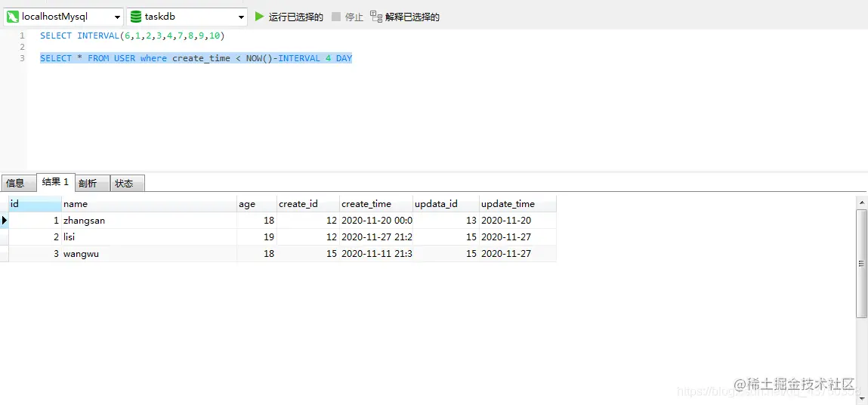
Task: Click create_time cell 2020-11-20 00:0
Action: point(376,221)
